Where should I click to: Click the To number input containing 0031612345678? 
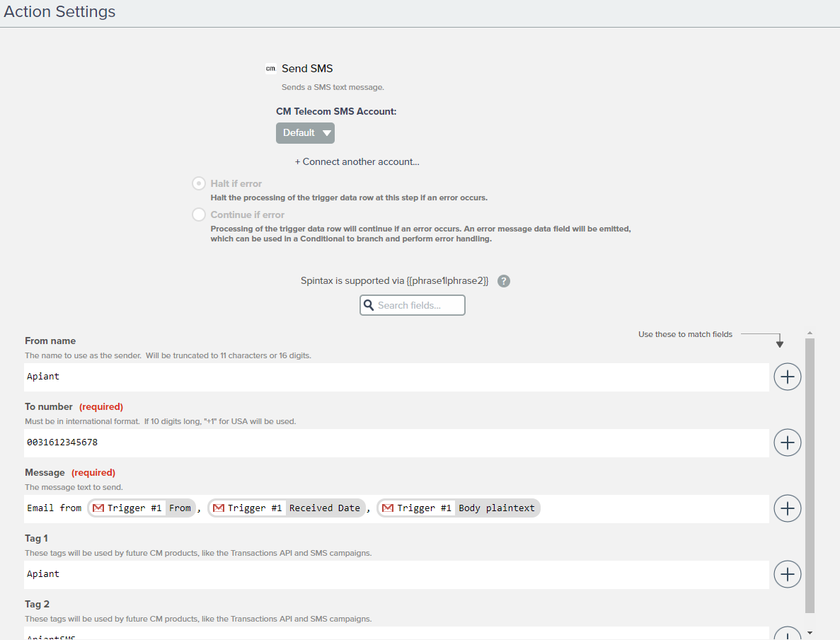point(396,442)
